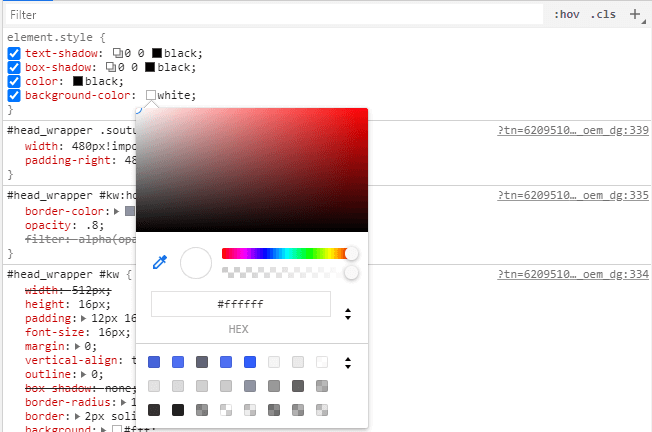The height and width of the screenshot is (432, 652).
Task: Click the HEX format label
Action: (238, 329)
